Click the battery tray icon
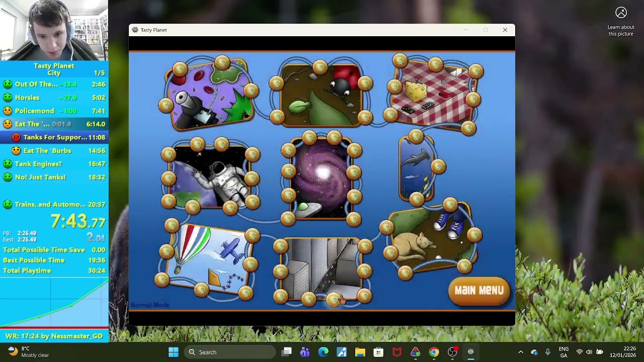644x362 pixels. pos(599,352)
